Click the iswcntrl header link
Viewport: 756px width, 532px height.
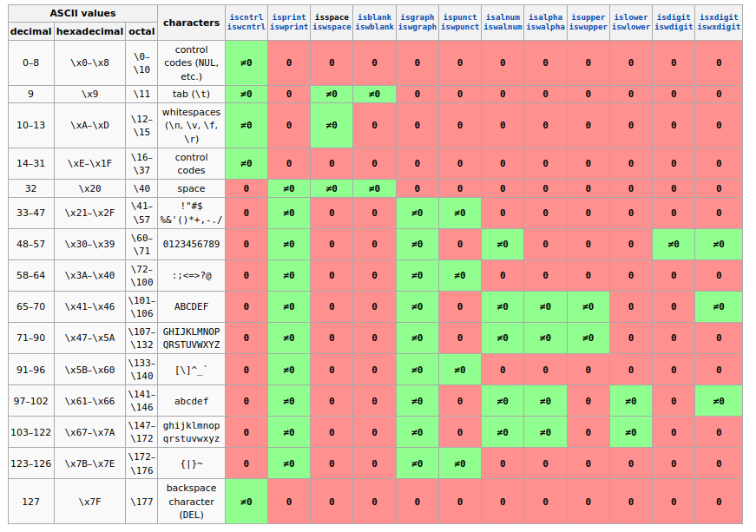[246, 27]
